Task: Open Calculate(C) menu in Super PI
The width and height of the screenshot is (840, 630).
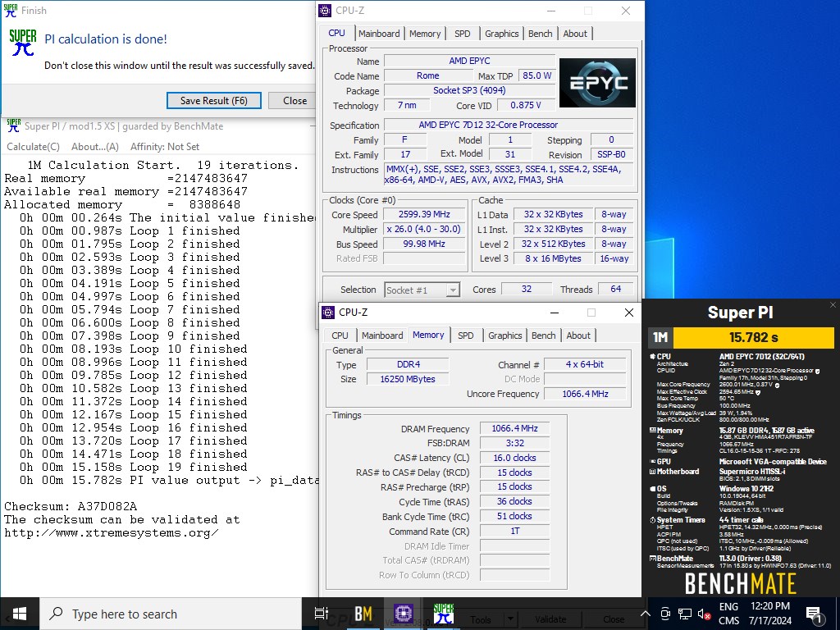Action: point(33,146)
